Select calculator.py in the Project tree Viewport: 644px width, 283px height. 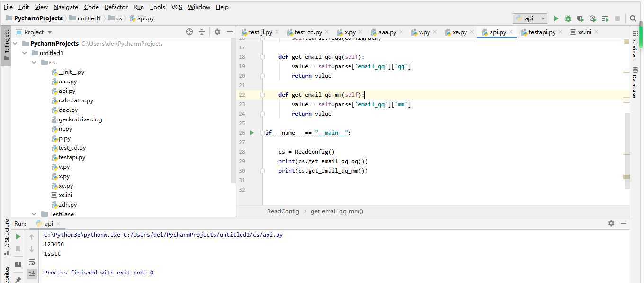[76, 100]
